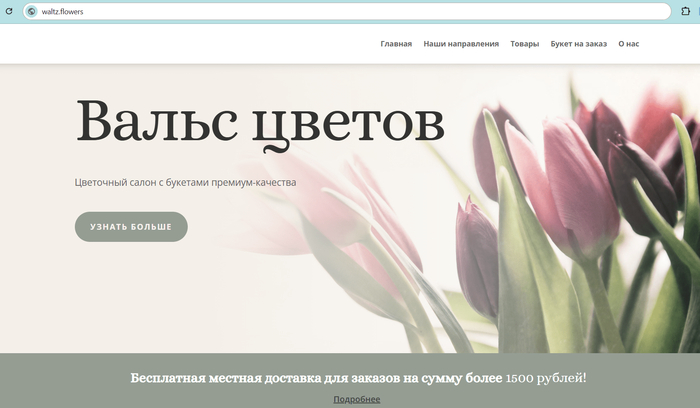Click the Цветочный салон subtitle text

pos(185,183)
